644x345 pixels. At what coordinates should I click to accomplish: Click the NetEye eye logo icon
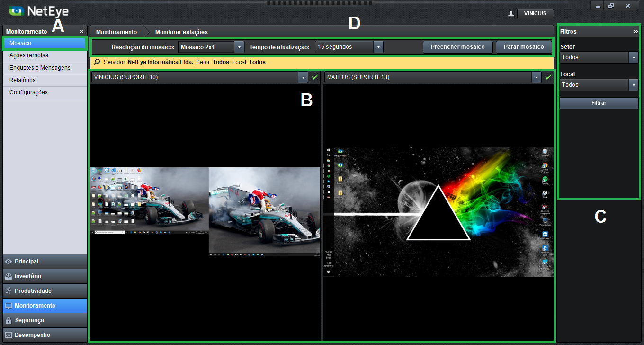(17, 10)
